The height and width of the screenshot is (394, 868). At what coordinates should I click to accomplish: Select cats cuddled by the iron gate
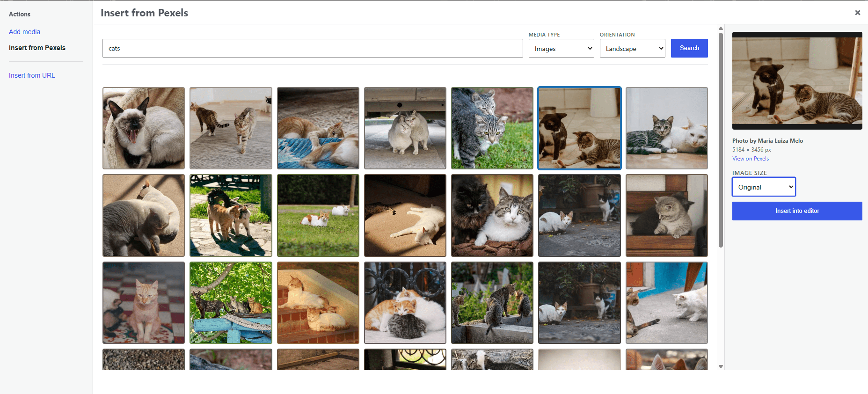(x=405, y=303)
